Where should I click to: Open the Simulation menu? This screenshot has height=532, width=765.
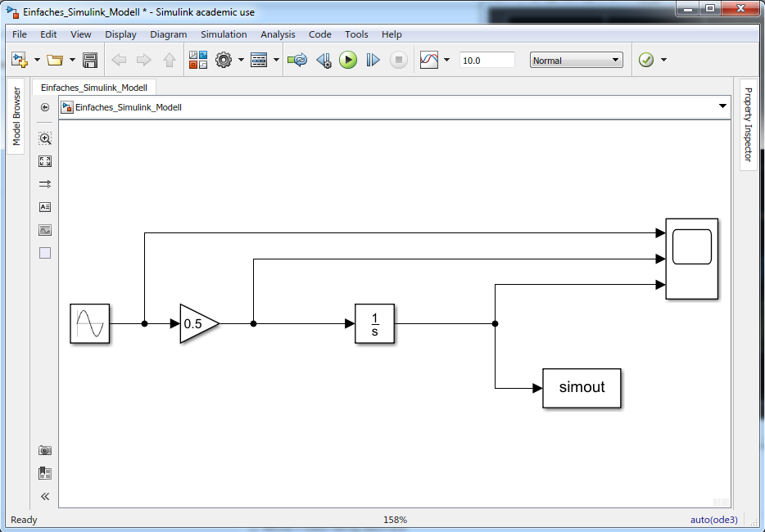pos(224,34)
